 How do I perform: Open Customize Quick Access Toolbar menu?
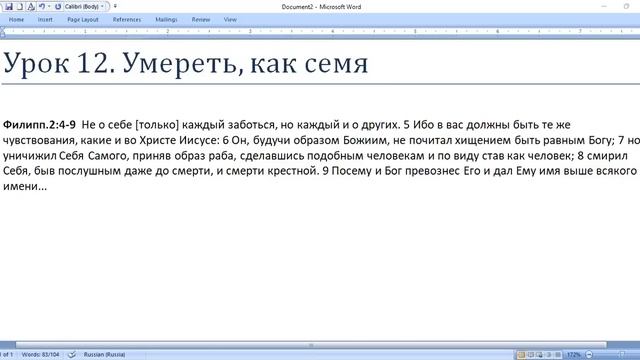(x=115, y=6)
